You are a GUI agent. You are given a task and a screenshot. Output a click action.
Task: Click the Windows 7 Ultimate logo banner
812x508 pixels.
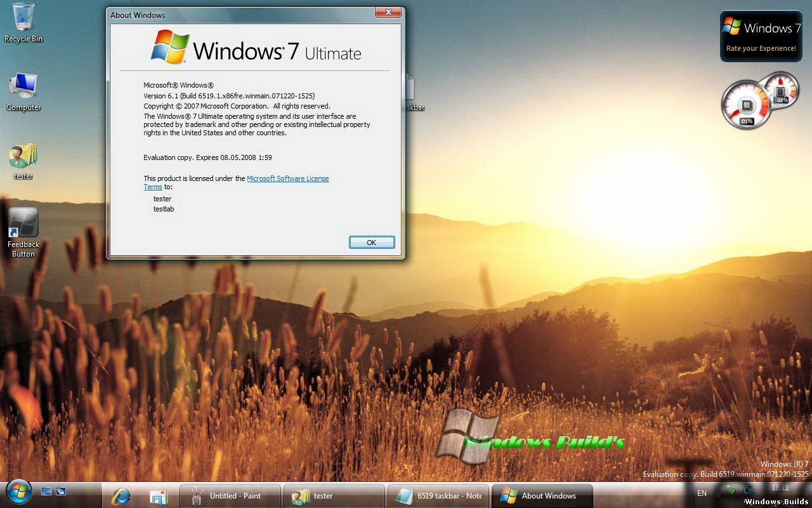point(256,47)
